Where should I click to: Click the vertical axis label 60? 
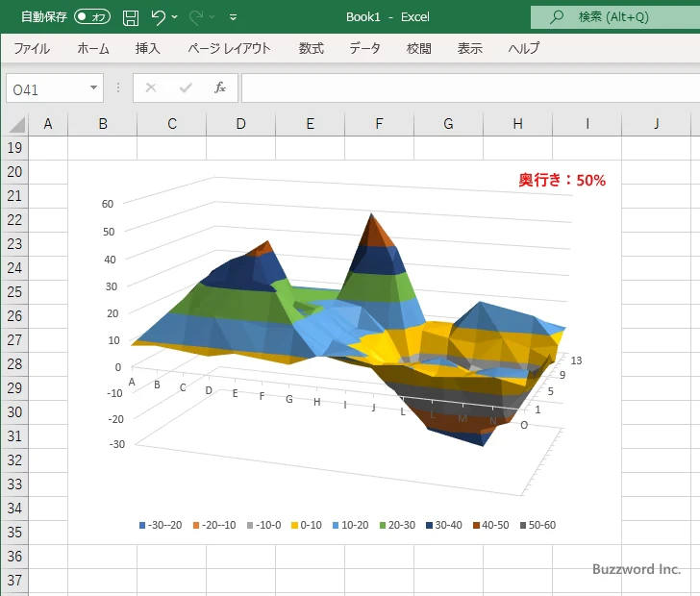click(x=108, y=204)
